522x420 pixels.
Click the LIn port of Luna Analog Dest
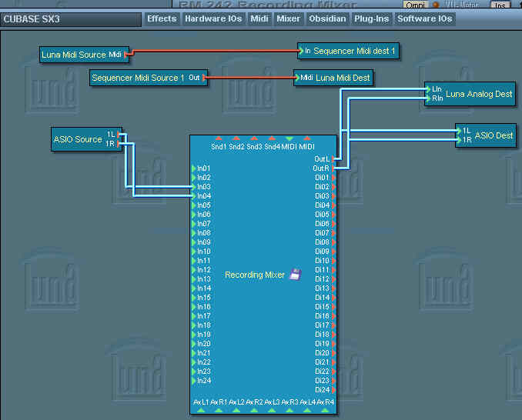[428, 89]
